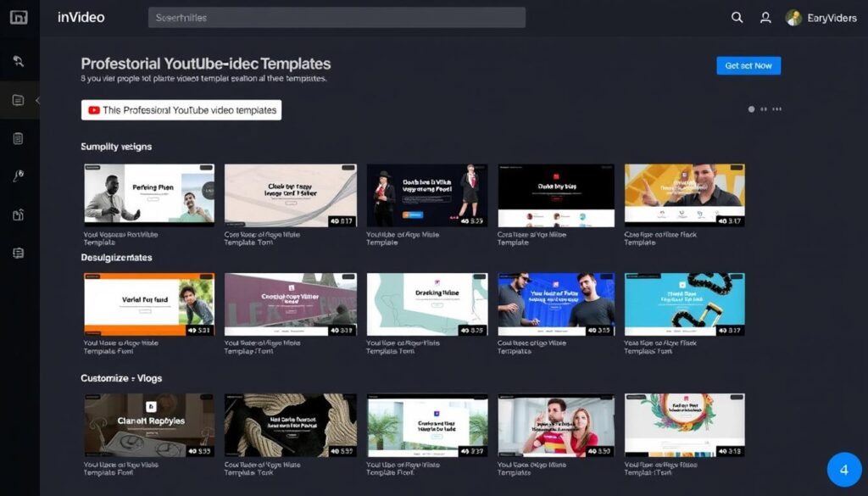Open the template with man and blonde woman
This screenshot has width=868, height=496.
556,425
